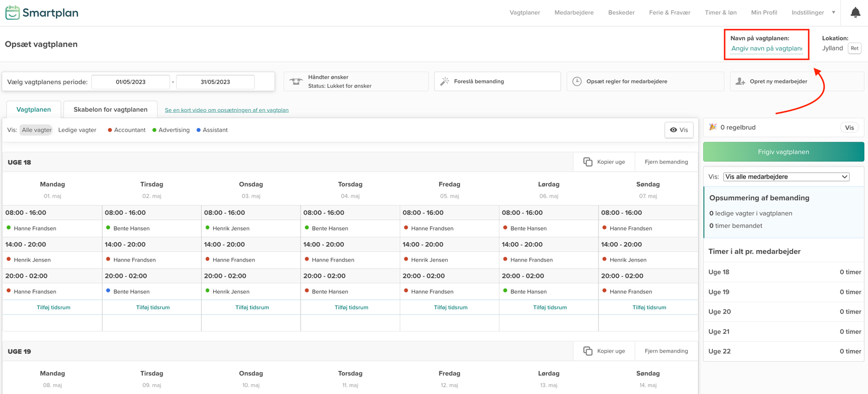Click the clock icon for employee rules

pos(577,81)
